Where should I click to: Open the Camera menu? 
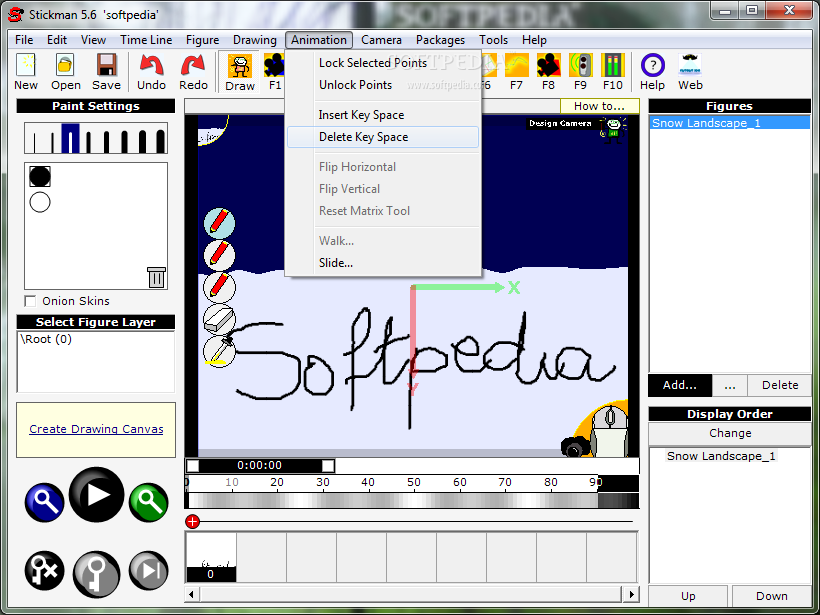(x=381, y=40)
